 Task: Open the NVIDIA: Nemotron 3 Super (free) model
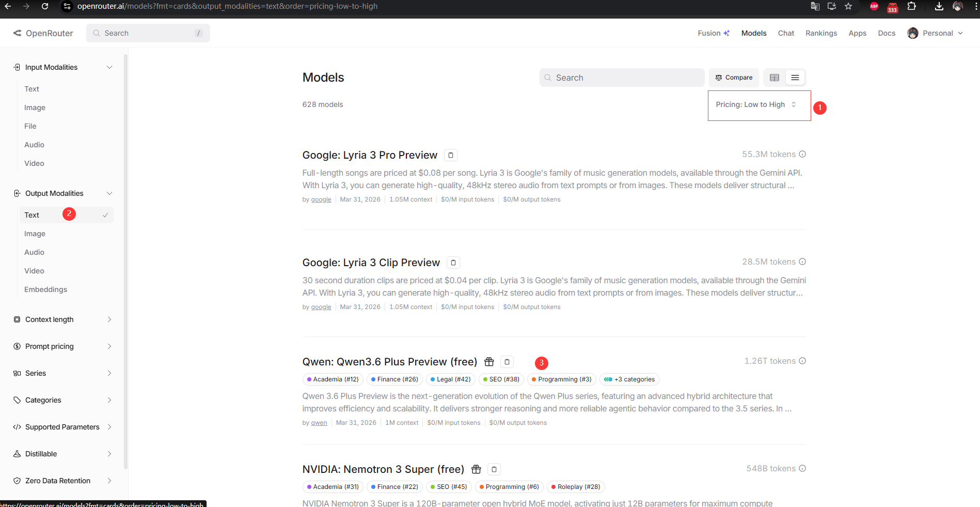coord(383,469)
